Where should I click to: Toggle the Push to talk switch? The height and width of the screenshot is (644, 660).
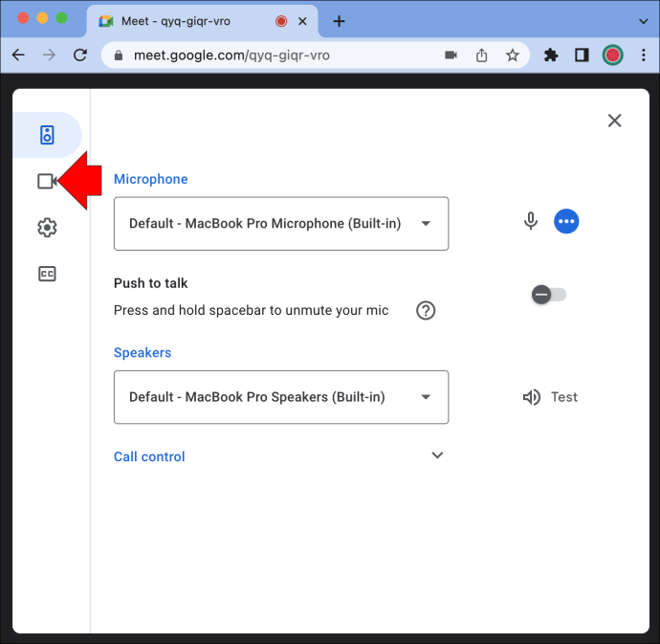pyautogui.click(x=549, y=295)
